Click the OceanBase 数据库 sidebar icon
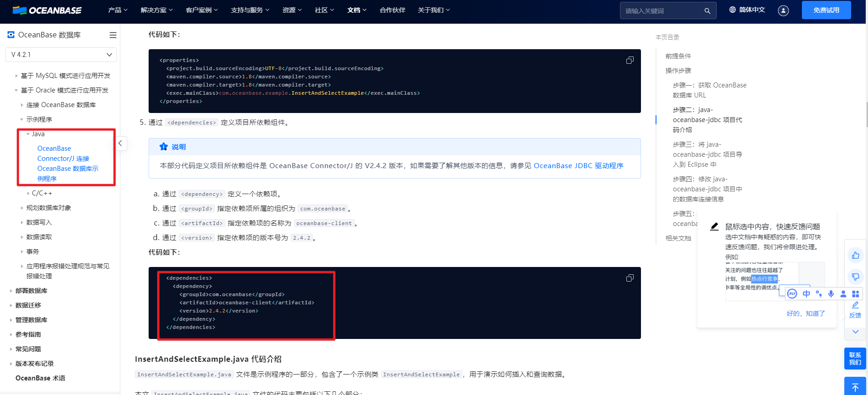The image size is (868, 395). (x=11, y=35)
